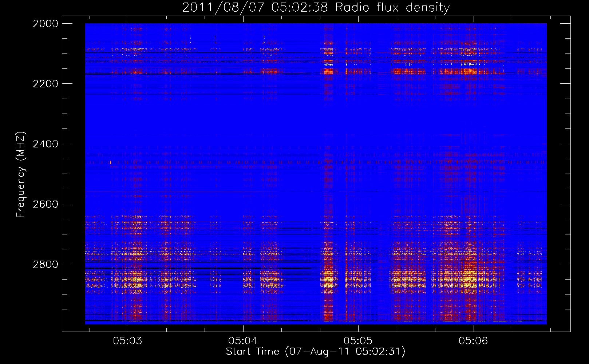Click the plot title "Radio flux density"
The height and width of the screenshot is (364, 589).
[392, 7]
